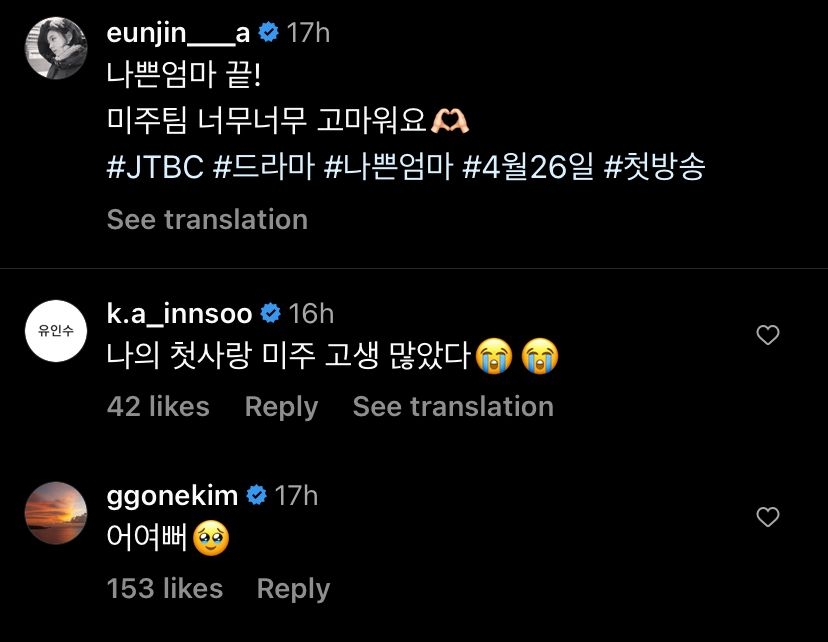Reply to the k.a_innsoo comment
The height and width of the screenshot is (642, 828).
pos(281,406)
